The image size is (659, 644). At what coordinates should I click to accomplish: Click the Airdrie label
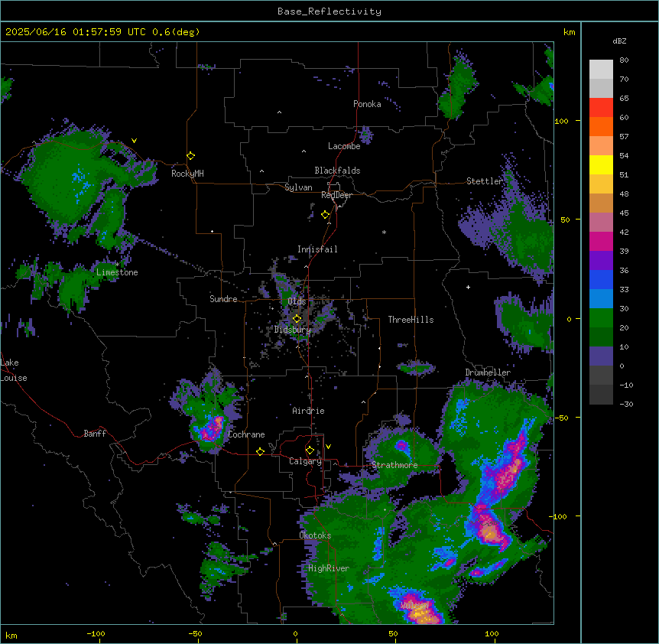(308, 411)
